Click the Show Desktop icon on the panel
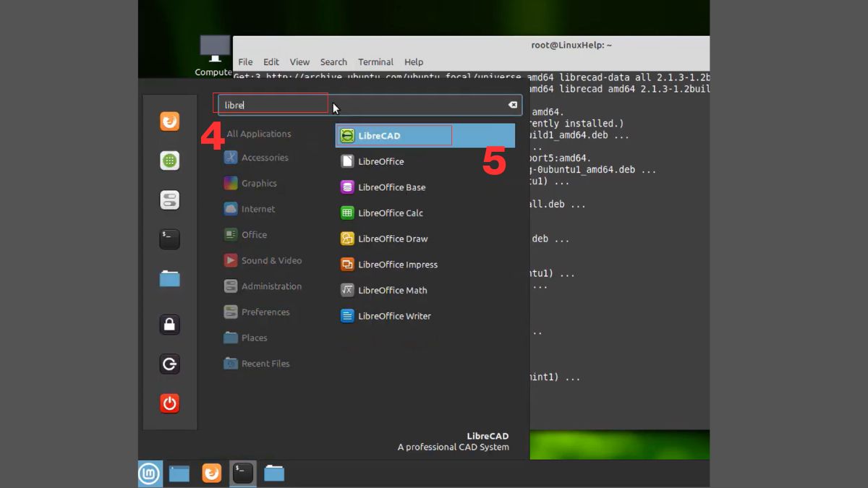 point(179,474)
